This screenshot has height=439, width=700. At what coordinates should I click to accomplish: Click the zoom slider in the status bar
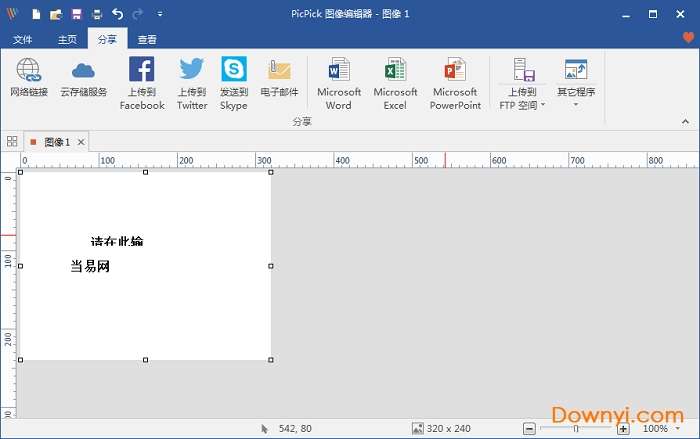click(x=575, y=428)
